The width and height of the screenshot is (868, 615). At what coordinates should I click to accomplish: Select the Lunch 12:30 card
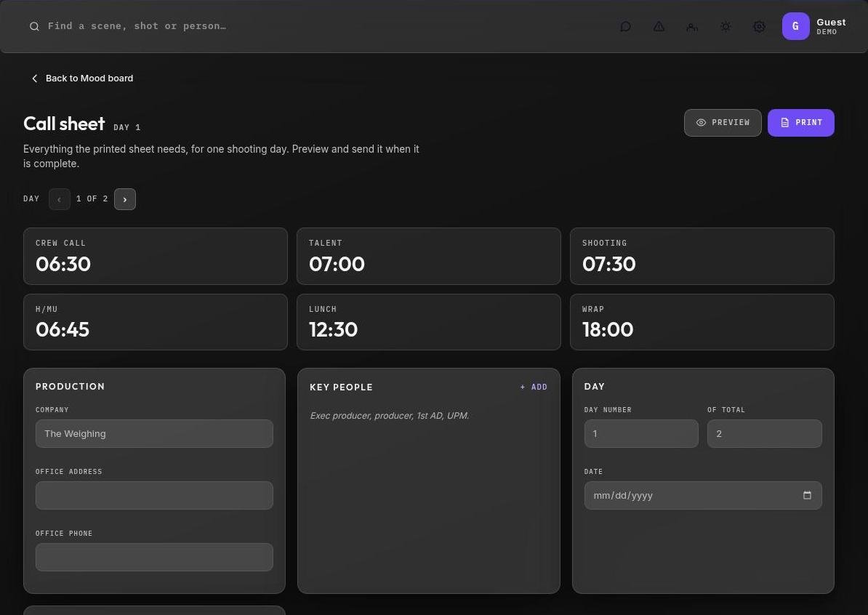pos(428,322)
